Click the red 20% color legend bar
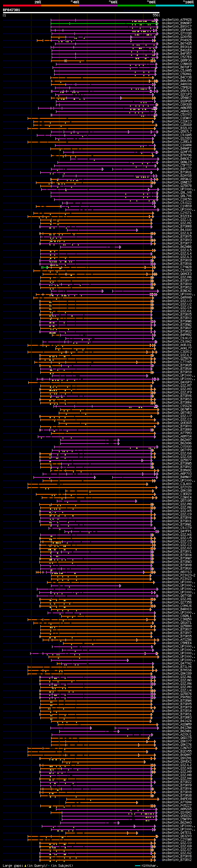 click(x=22, y=6)
